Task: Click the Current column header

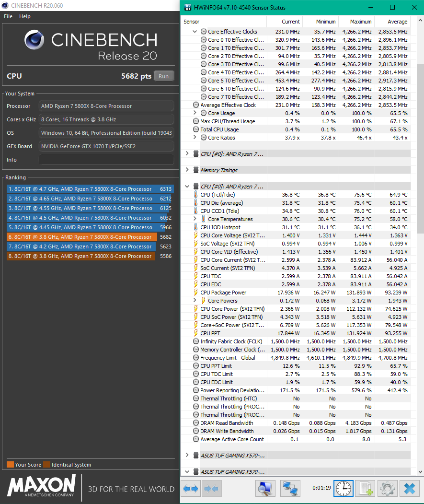Action: 285,22
